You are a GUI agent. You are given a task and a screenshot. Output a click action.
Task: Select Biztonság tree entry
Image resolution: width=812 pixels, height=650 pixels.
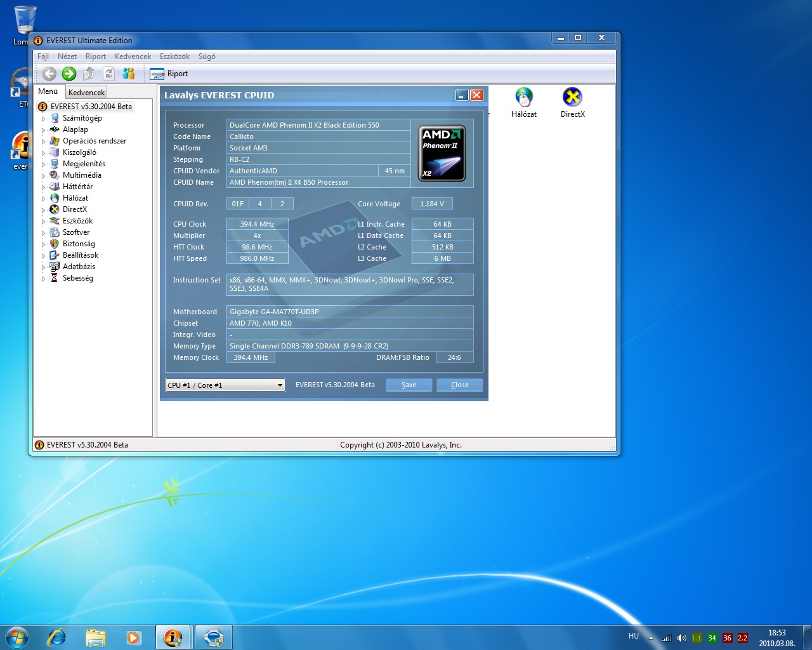point(79,244)
